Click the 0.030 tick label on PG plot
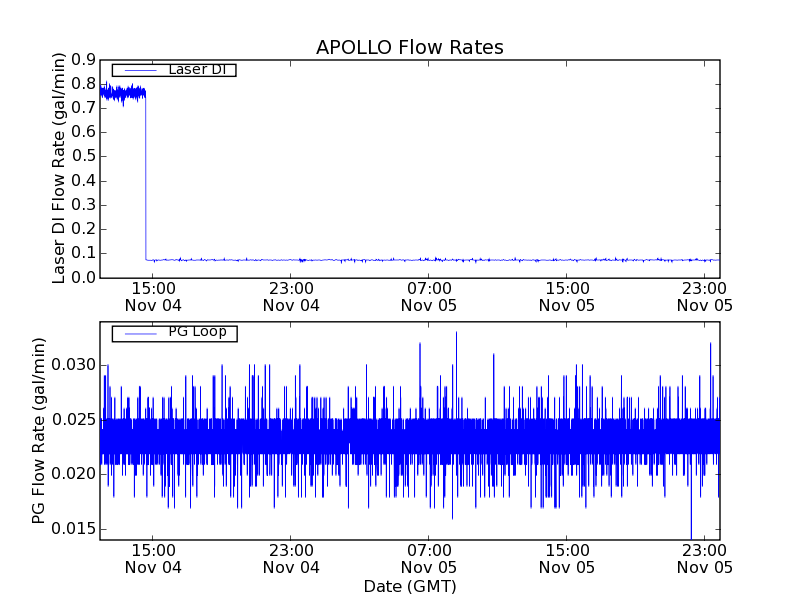 [75, 364]
